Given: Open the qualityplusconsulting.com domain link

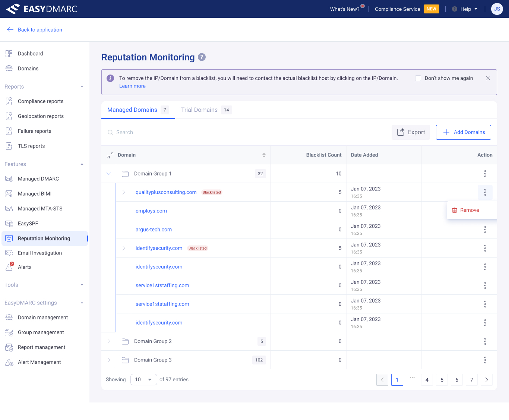Looking at the screenshot, I should (166, 192).
